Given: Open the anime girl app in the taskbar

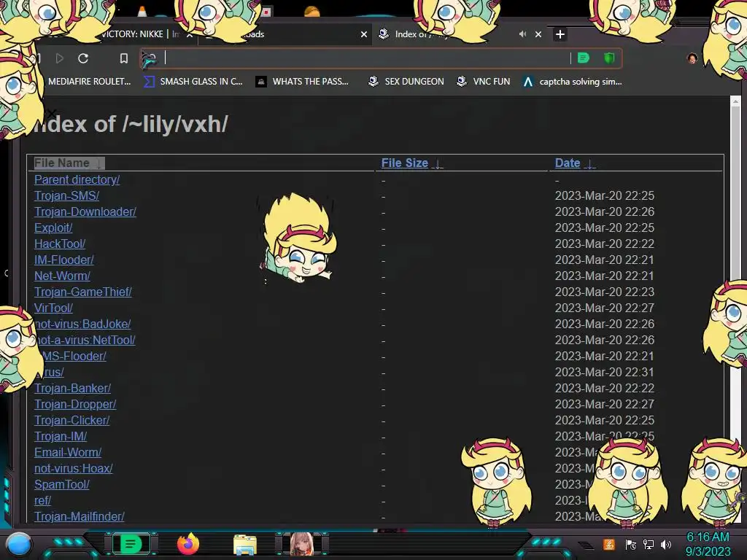Looking at the screenshot, I should tap(302, 544).
